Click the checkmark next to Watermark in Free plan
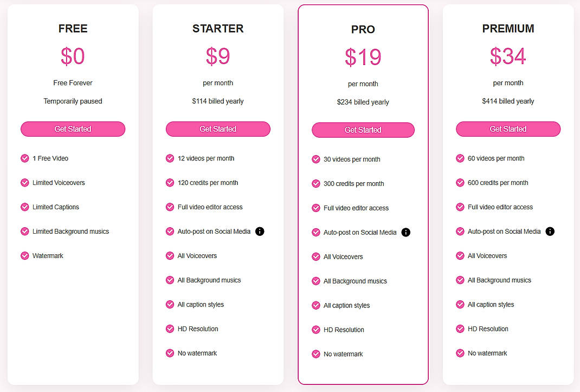This screenshot has height=392, width=580. (25, 255)
